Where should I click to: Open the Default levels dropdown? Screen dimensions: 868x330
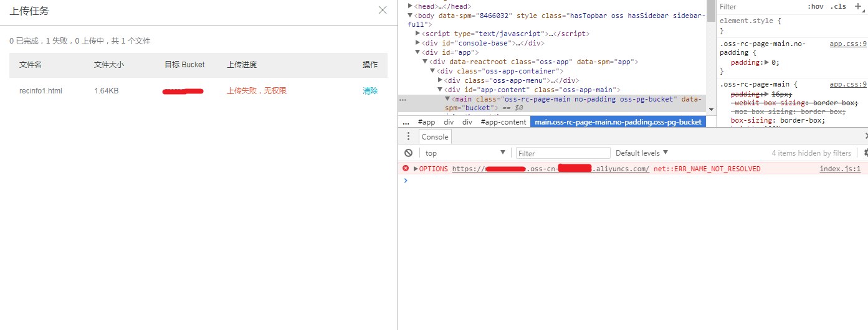(x=642, y=153)
